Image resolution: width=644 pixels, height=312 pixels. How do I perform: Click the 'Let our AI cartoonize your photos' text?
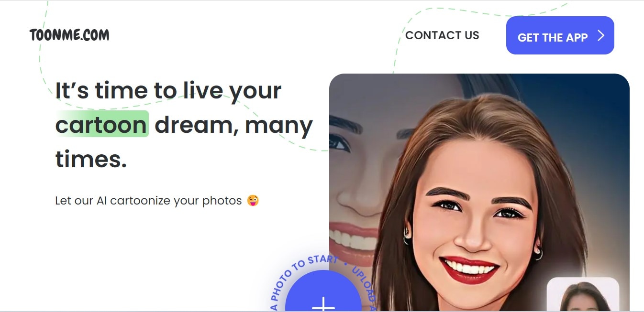[148, 201]
